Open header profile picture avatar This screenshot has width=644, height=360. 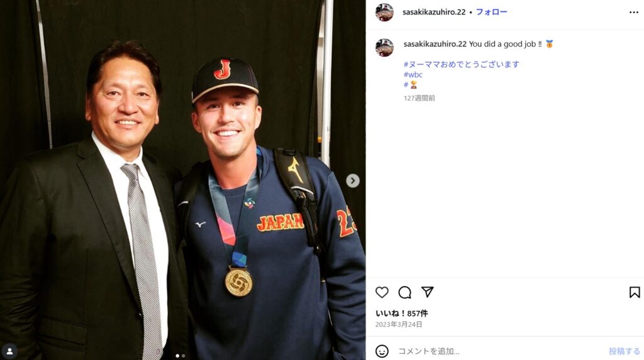(x=384, y=13)
